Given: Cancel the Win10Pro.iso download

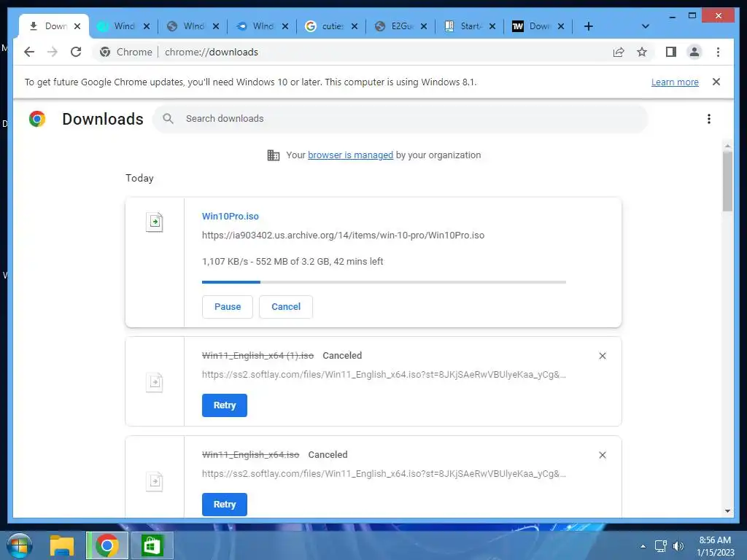Looking at the screenshot, I should click(x=286, y=307).
